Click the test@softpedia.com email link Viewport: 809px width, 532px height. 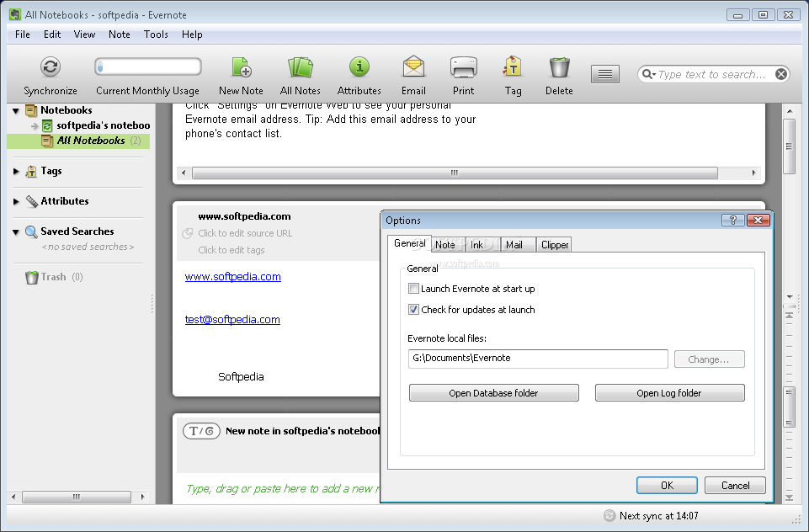click(232, 319)
